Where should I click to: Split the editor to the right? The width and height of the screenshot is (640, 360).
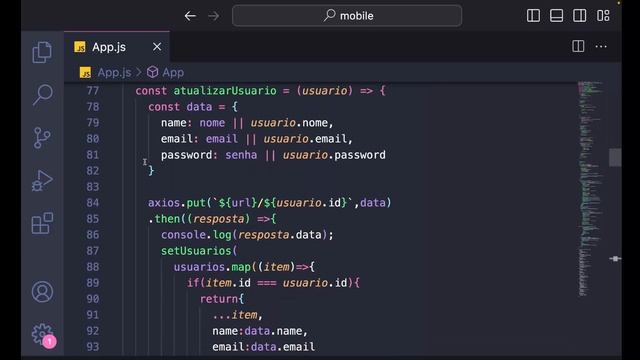578,46
